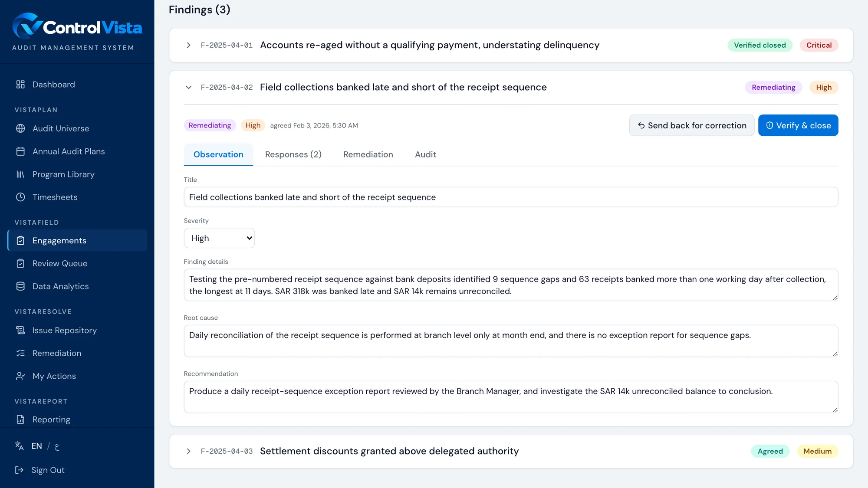The height and width of the screenshot is (488, 868).
Task: Click the Audit Universe globe icon
Action: click(20, 128)
